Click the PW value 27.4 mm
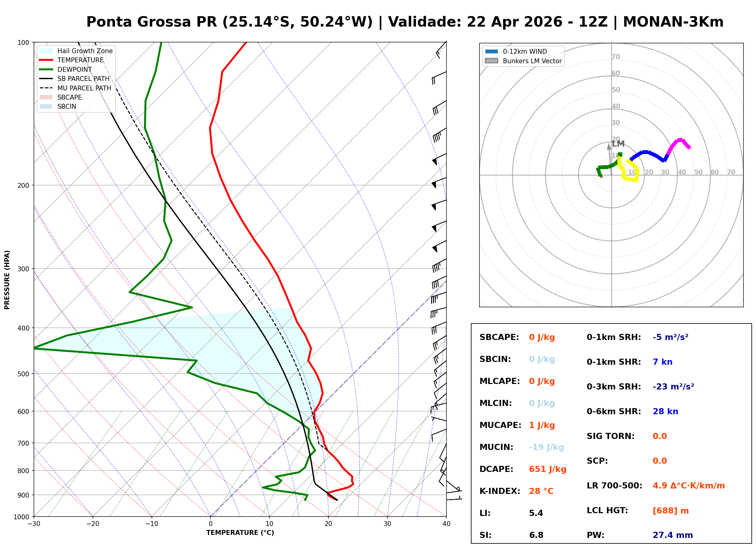The height and width of the screenshot is (559, 756). (673, 535)
